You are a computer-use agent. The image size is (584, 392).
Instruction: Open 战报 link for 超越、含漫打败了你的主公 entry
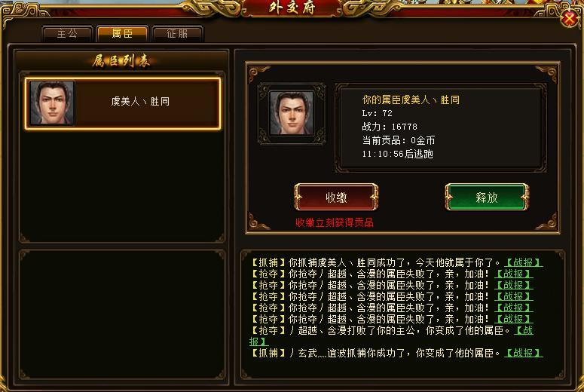coord(523,330)
